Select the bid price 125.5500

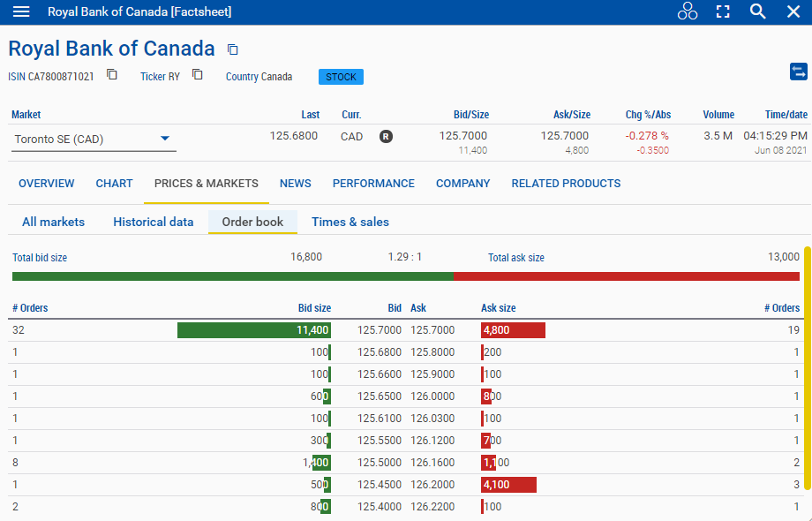click(379, 441)
